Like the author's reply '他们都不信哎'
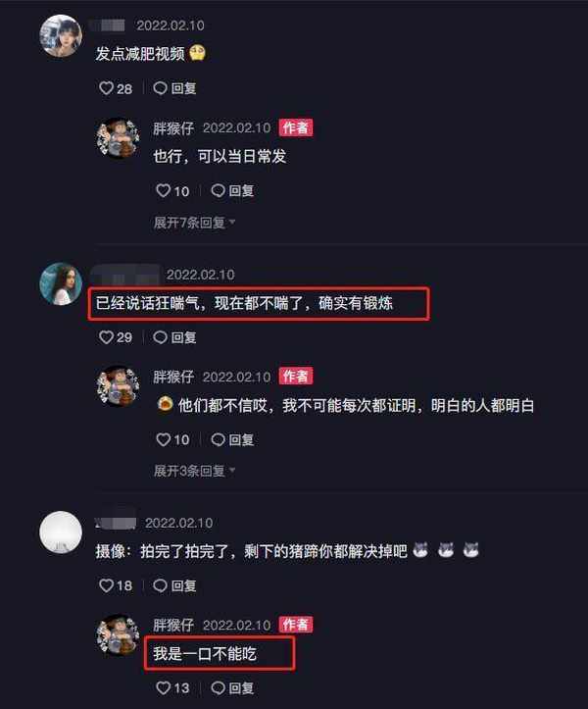This screenshot has height=709, width=588. (x=172, y=439)
